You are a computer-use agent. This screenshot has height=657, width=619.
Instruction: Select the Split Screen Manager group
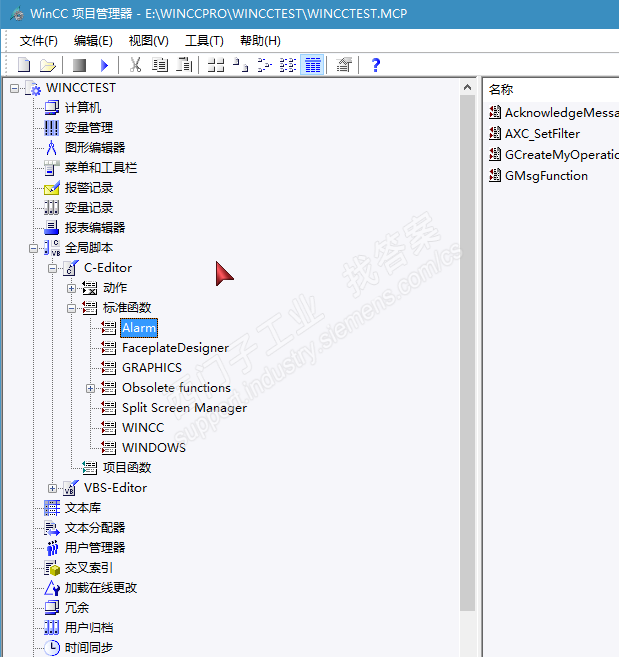click(184, 408)
